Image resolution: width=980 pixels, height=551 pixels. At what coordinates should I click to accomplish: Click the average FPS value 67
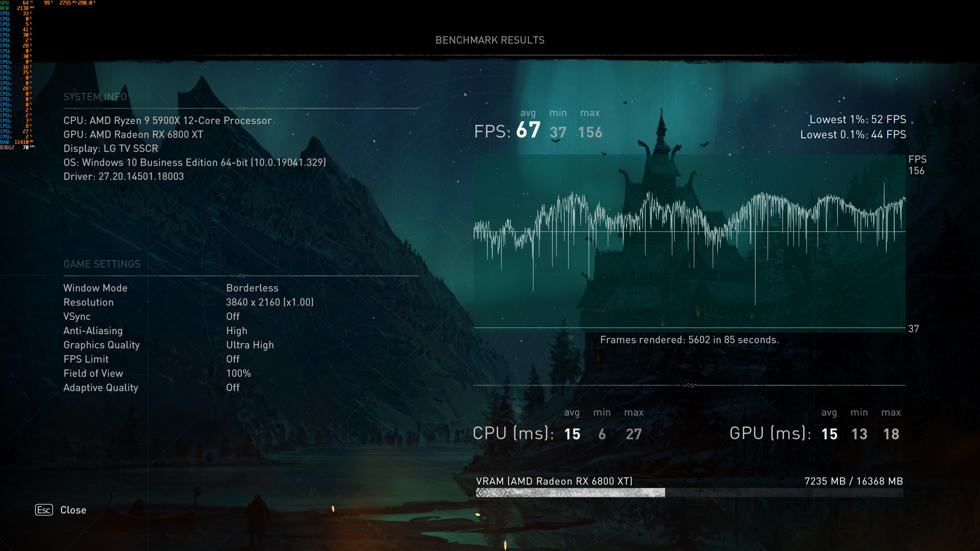pyautogui.click(x=528, y=130)
